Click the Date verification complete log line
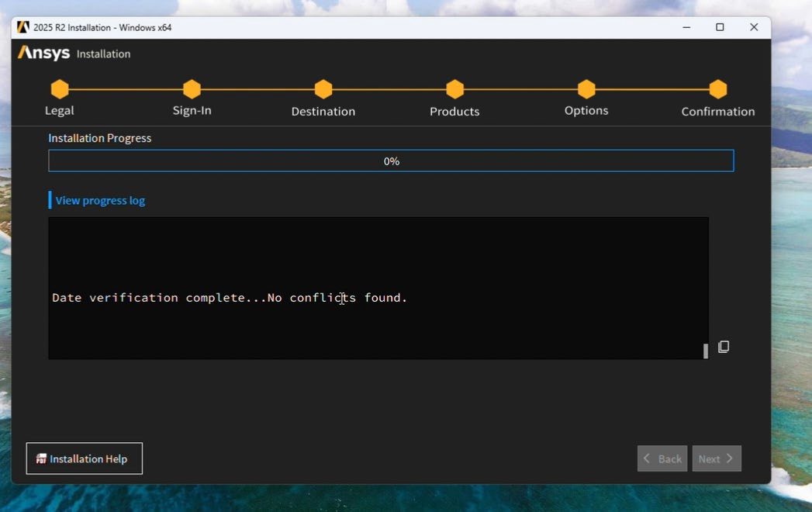 click(x=230, y=298)
